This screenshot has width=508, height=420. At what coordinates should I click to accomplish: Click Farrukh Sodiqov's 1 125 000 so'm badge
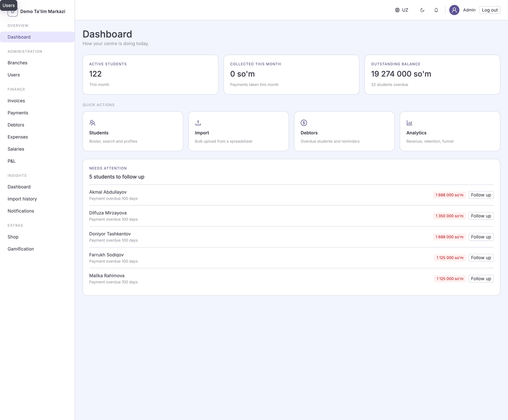click(x=450, y=258)
